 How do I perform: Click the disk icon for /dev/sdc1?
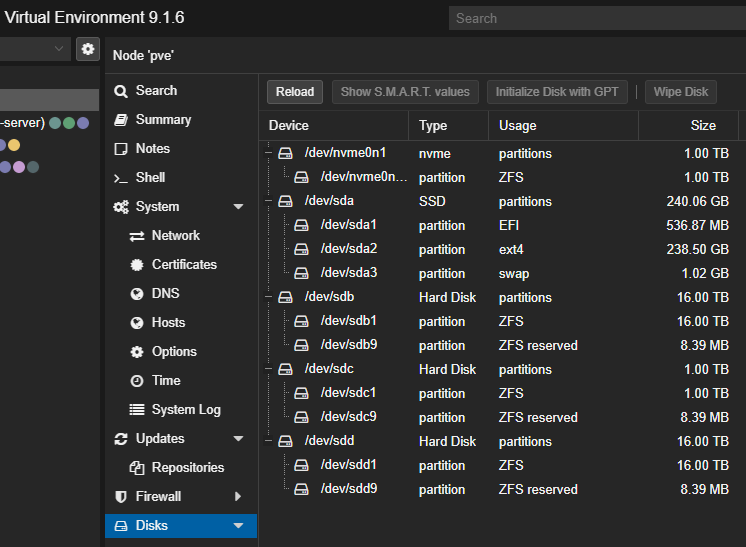click(301, 393)
